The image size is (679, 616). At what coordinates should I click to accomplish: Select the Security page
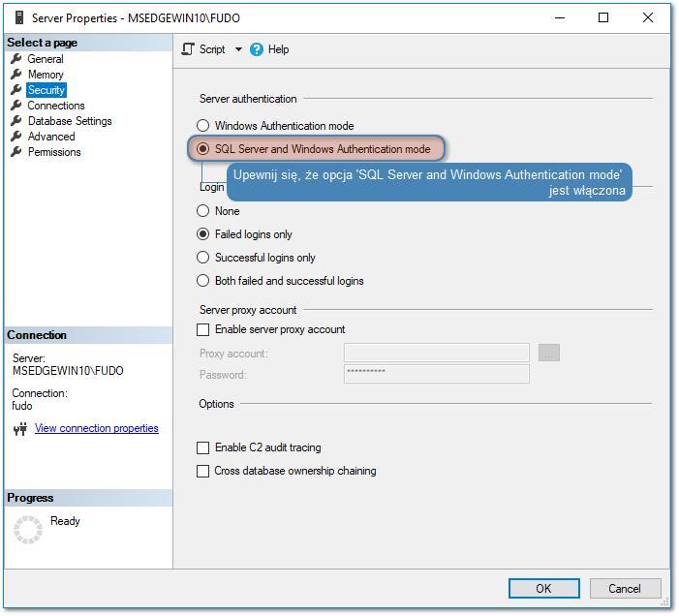tap(46, 90)
